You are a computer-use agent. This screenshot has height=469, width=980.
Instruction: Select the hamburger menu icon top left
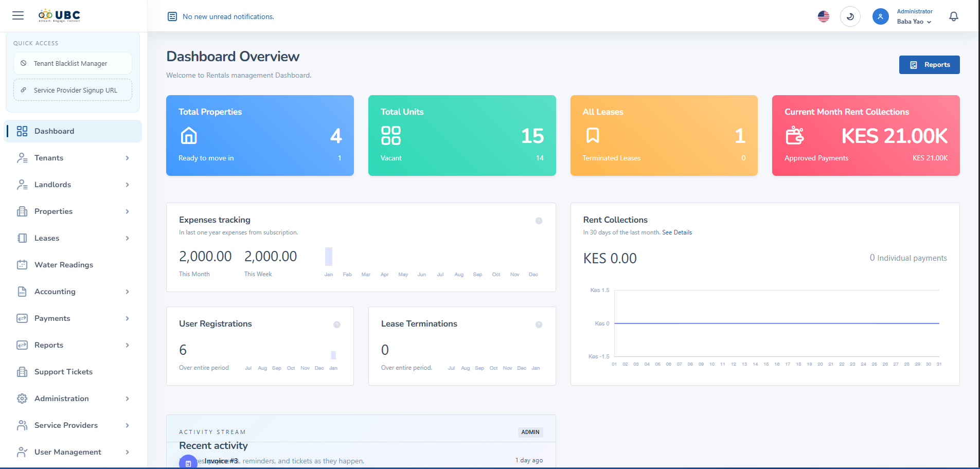point(18,15)
